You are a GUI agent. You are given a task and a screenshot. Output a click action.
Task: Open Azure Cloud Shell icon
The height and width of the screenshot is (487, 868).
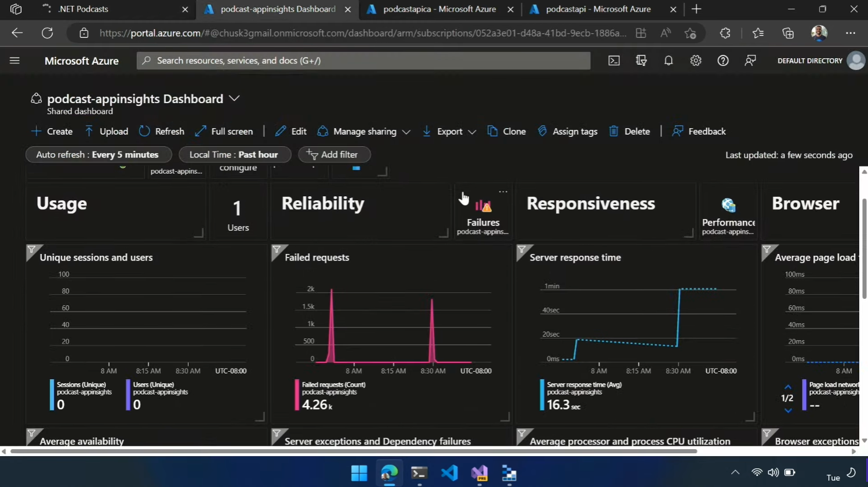click(614, 61)
